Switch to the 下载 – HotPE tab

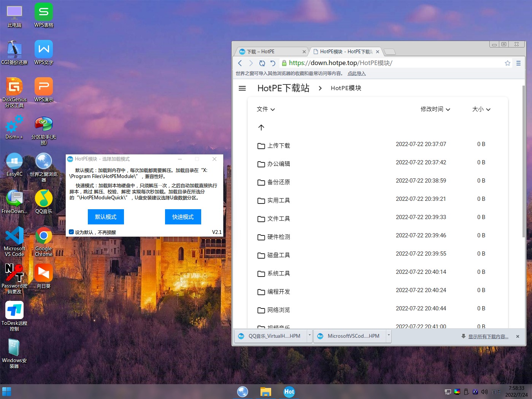pos(272,52)
